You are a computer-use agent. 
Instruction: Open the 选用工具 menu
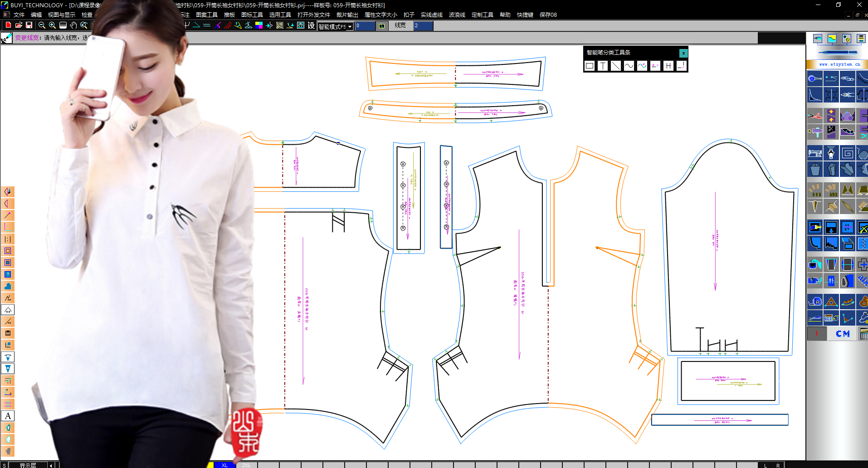(280, 15)
